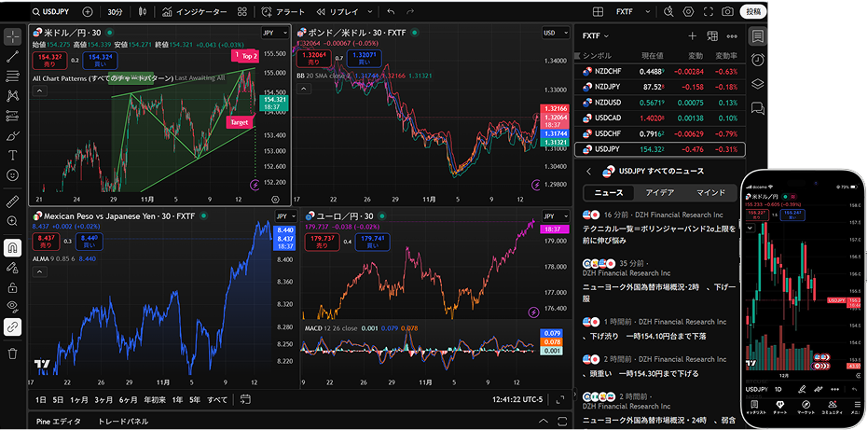Select the brush drawing tool
Screen dimensions: 868x430
[x=13, y=136]
